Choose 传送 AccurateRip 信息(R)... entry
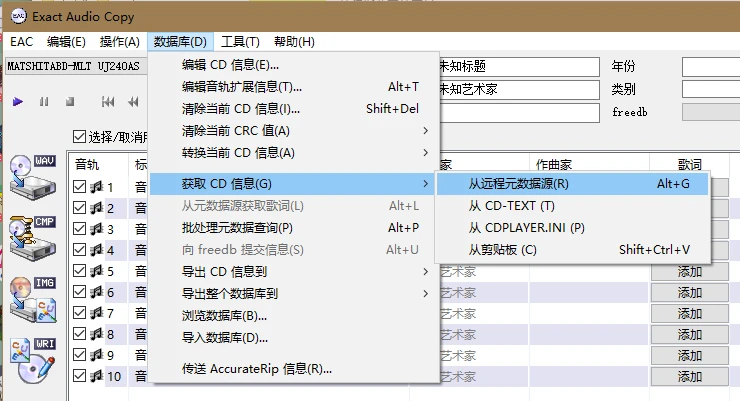Viewport: 740px width, 401px height. coord(294,369)
